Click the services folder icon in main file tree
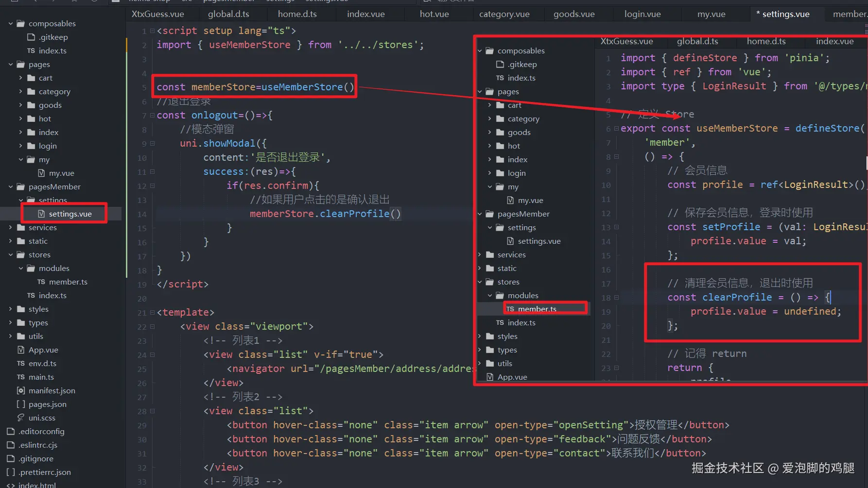 tap(21, 227)
